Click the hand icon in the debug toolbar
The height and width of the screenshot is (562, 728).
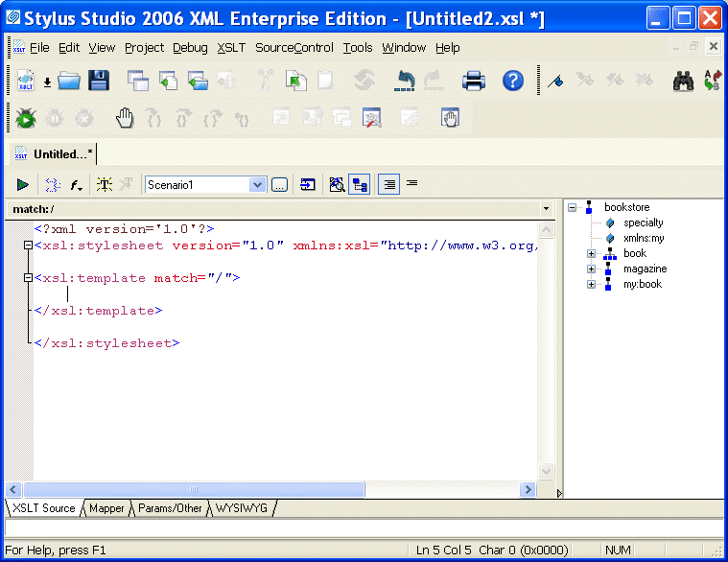point(125,119)
